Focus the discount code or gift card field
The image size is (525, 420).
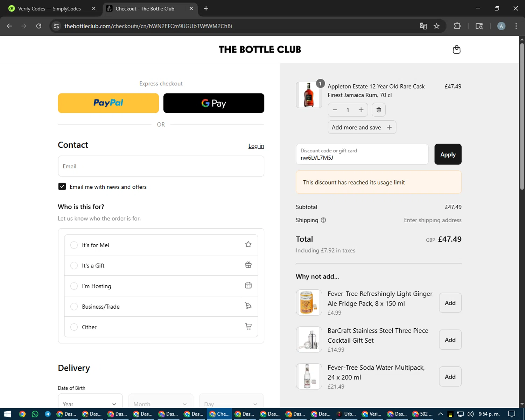pyautogui.click(x=362, y=154)
